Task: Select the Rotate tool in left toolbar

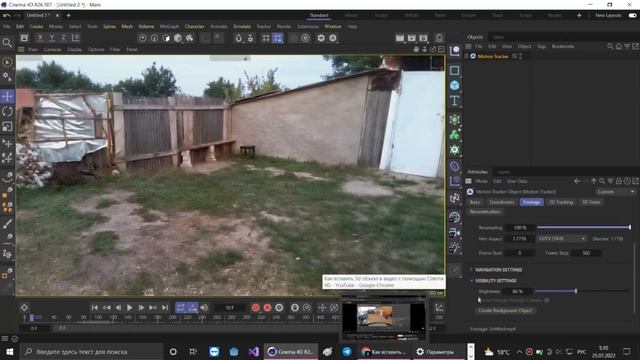Action: pyautogui.click(x=7, y=111)
